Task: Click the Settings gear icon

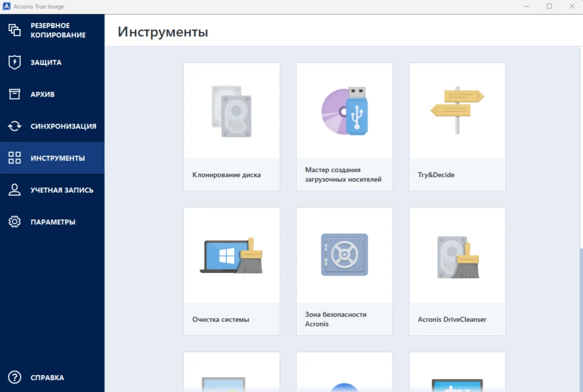Action: (14, 221)
